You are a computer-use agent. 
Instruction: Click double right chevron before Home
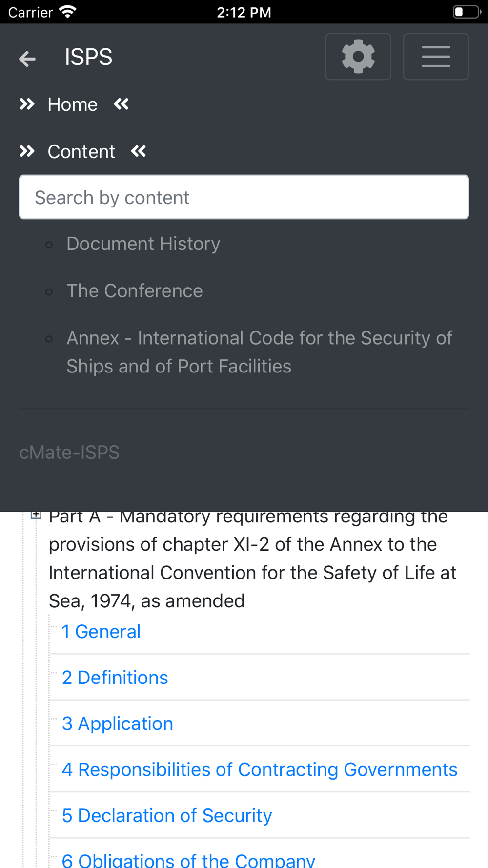point(27,104)
